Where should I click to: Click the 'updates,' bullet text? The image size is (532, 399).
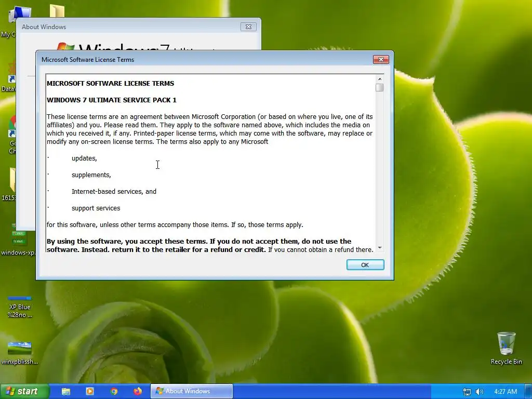point(84,158)
